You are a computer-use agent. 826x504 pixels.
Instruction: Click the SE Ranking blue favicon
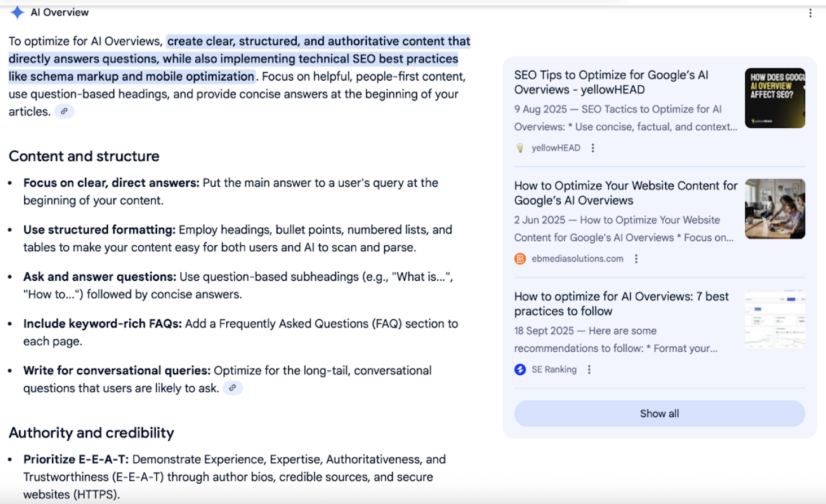tap(520, 369)
